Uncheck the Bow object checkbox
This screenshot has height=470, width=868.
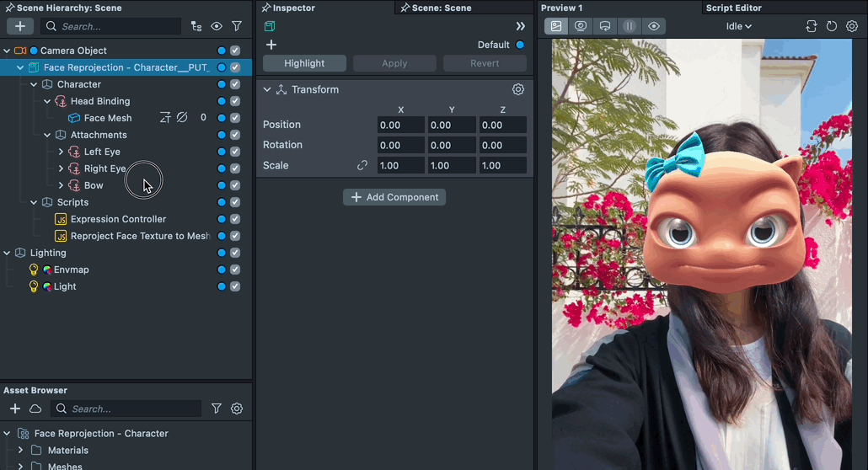coord(235,185)
